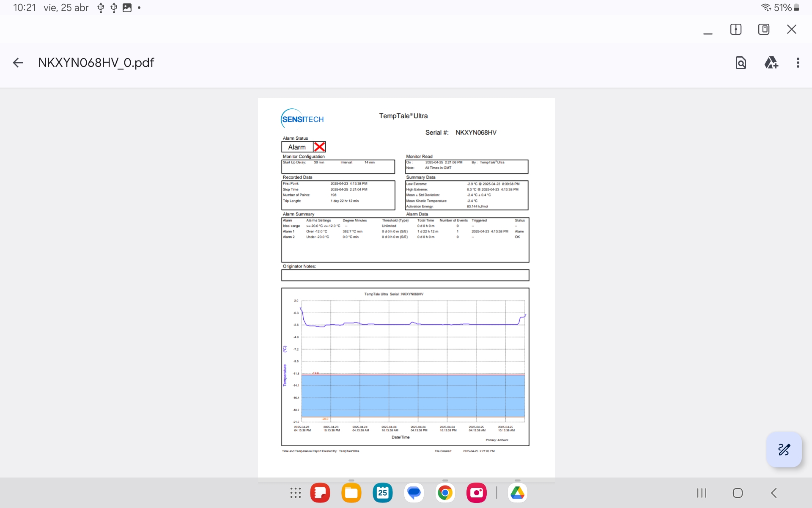Select the serial number NKXYN068HV
Image resolution: width=812 pixels, height=508 pixels.
coord(476,133)
